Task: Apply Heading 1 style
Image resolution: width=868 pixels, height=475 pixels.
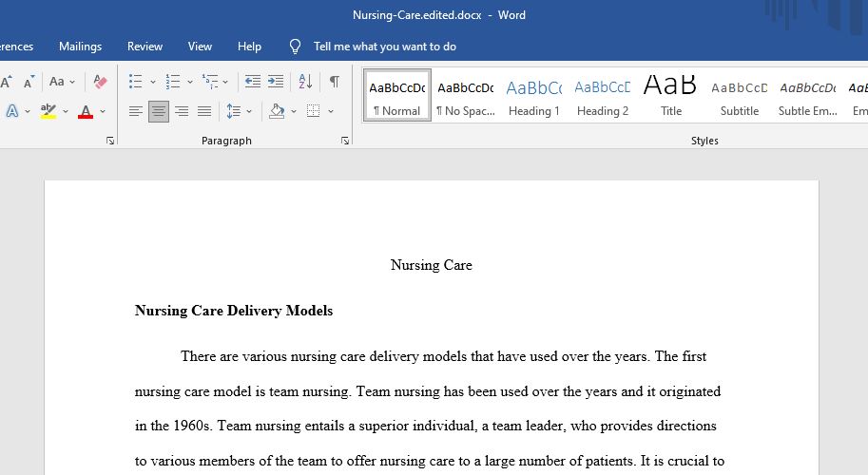Action: 534,95
